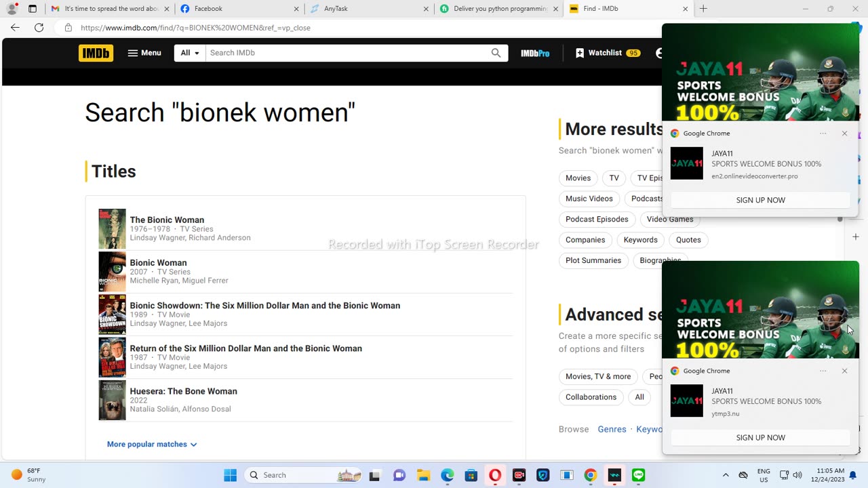Viewport: 868px width, 488px height.
Task: Open IMDbPro link
Action: pyautogui.click(x=535, y=53)
